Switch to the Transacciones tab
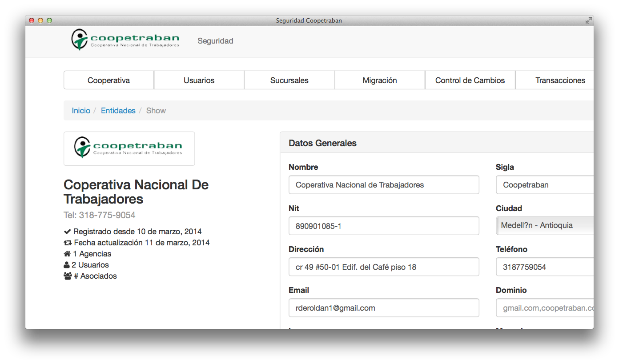Screen dimensions: 619x364 pyautogui.click(x=555, y=80)
